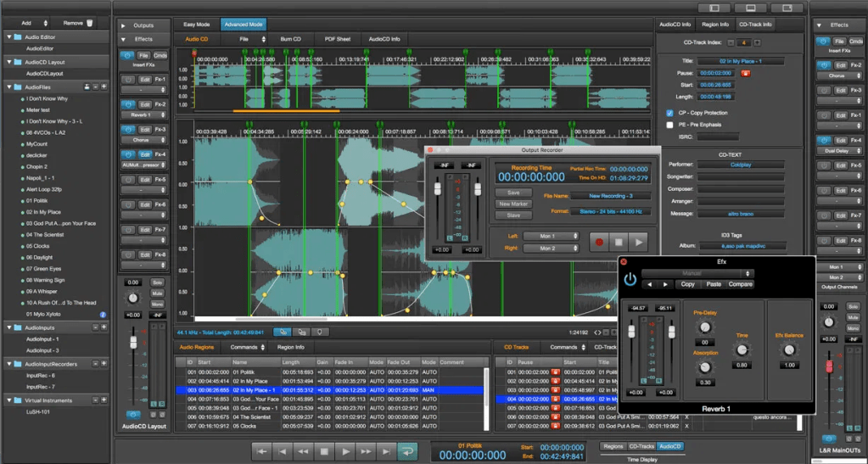Toggle the loop playback button in the transport
The image size is (868, 464).
(408, 452)
